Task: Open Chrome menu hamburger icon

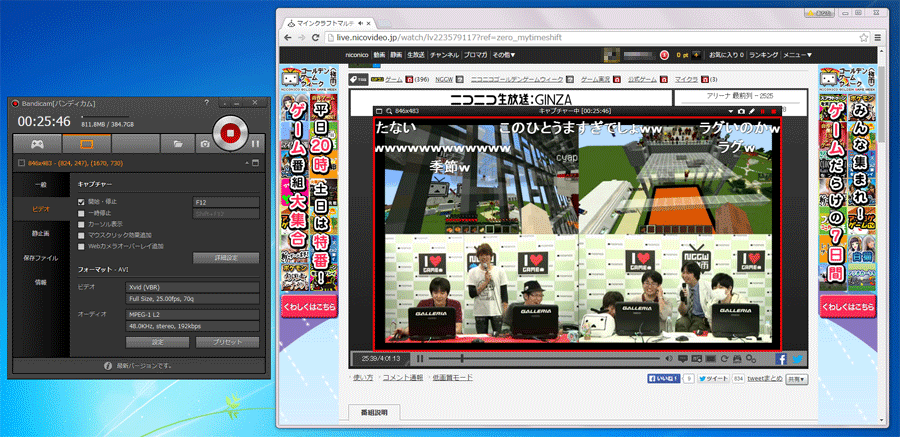Action: 877,38
